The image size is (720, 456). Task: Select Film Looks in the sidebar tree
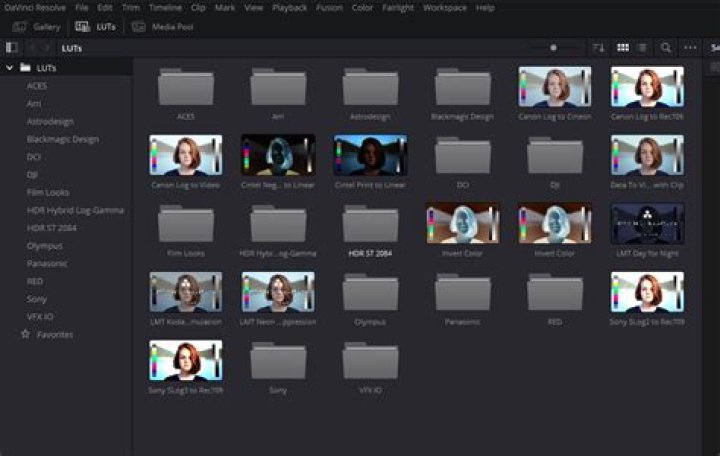coord(48,192)
